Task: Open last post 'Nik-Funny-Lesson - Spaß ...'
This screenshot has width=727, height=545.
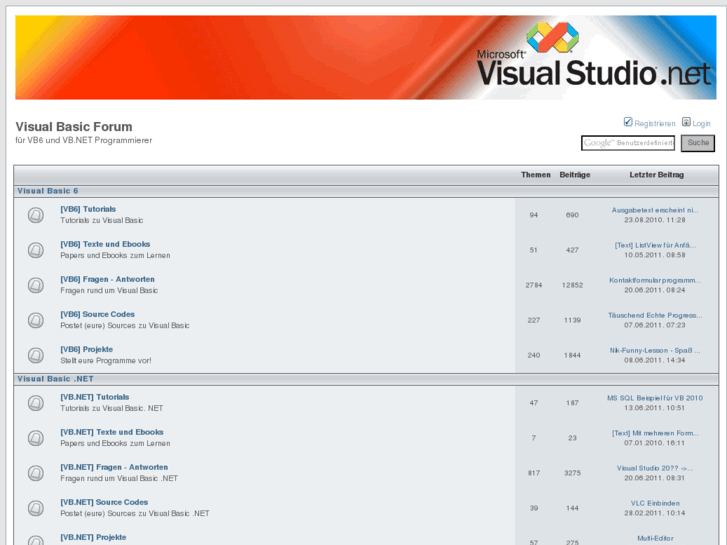Action: 655,350
